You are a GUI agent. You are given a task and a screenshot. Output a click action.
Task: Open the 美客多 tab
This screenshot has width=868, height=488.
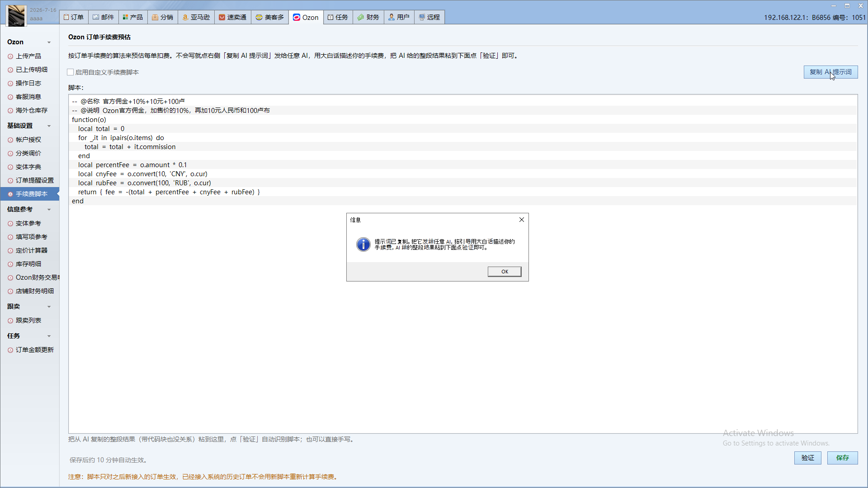(270, 17)
